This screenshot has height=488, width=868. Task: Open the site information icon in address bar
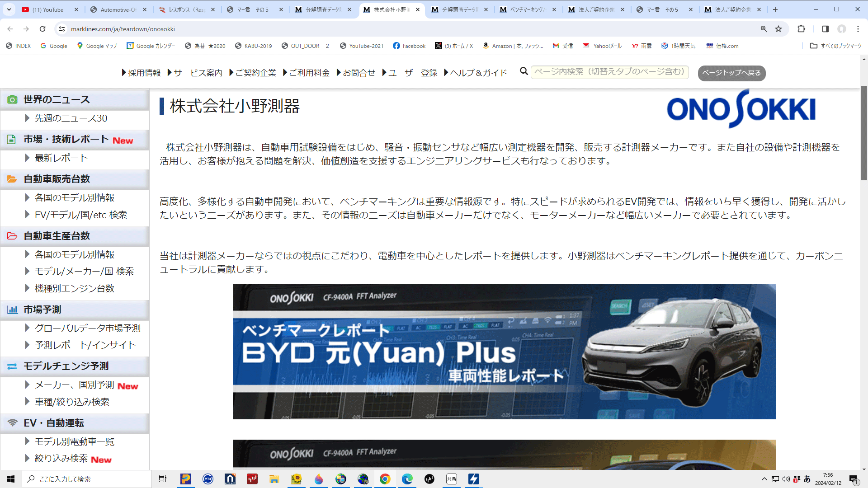click(62, 29)
